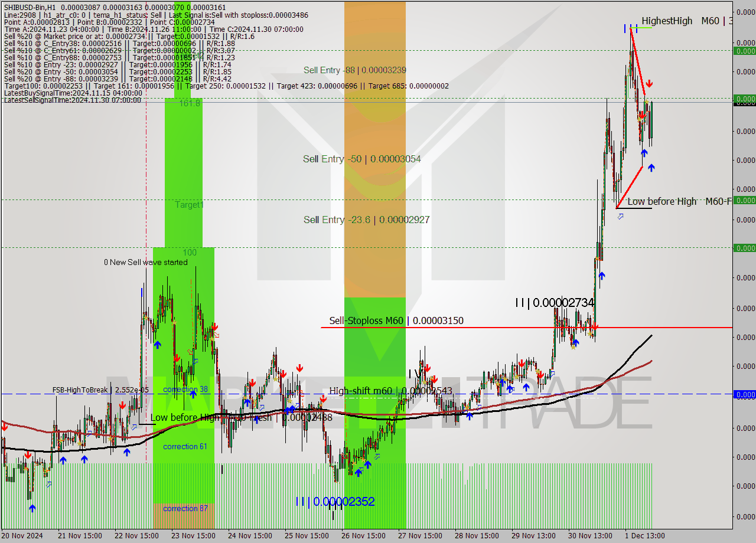This screenshot has width=756, height=543.
Task: Select the 'correction 87' label
Action: [x=185, y=508]
